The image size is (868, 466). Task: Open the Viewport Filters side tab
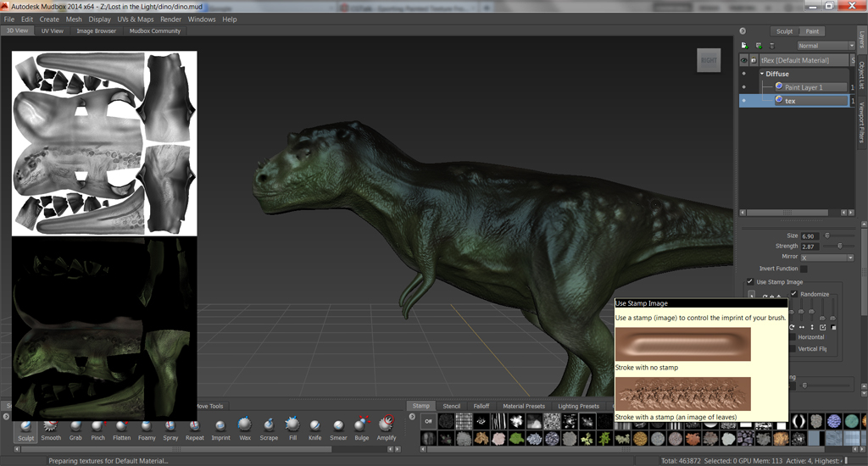[862, 123]
